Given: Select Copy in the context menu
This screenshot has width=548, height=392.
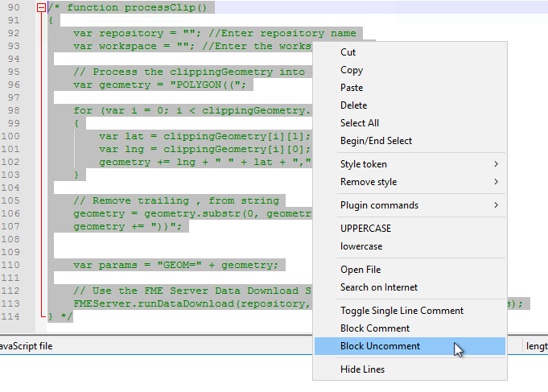Looking at the screenshot, I should click(x=351, y=70).
